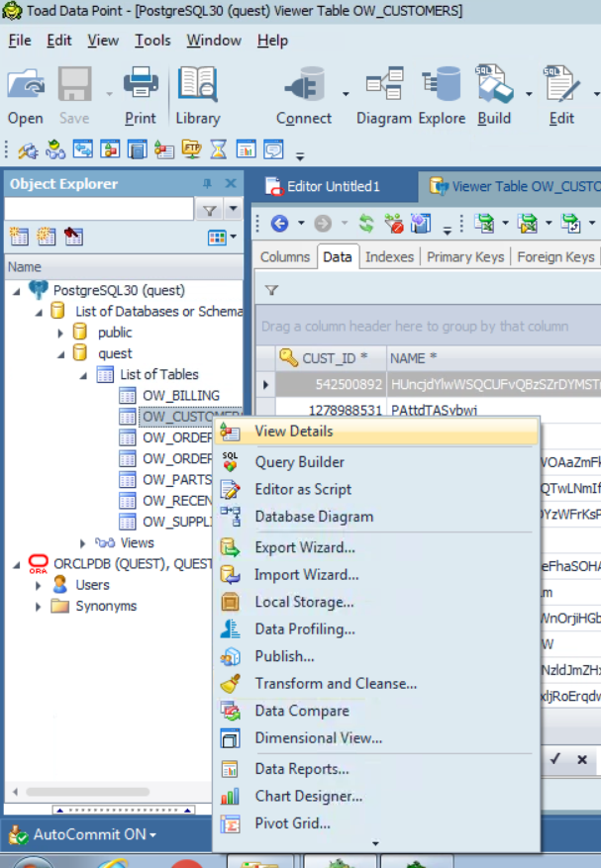Click the FTP icon in the small toolbar
The image size is (601, 868).
(x=192, y=149)
